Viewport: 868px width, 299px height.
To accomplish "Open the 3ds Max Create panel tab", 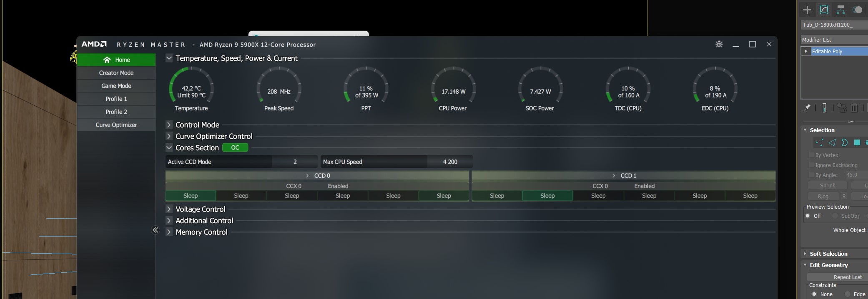I will (808, 10).
